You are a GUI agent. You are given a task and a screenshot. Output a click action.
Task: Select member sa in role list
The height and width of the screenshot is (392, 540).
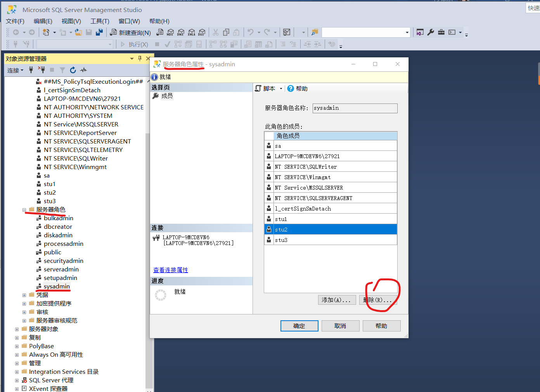tap(331, 146)
